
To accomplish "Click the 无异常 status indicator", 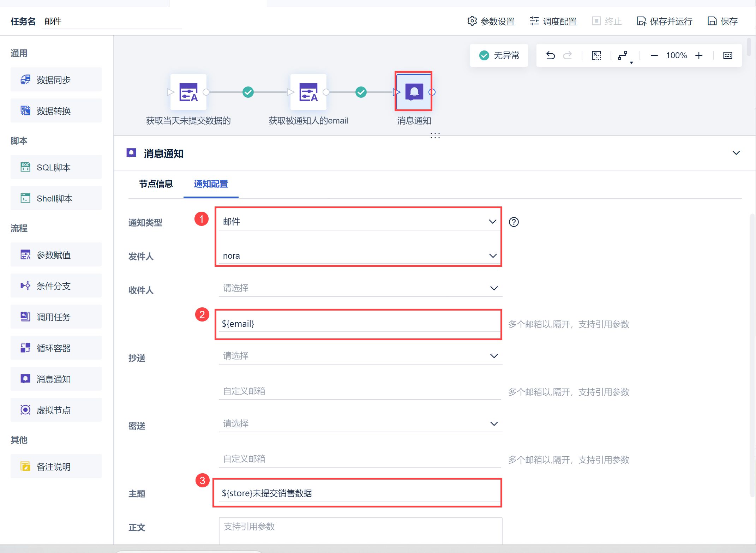I will (499, 55).
